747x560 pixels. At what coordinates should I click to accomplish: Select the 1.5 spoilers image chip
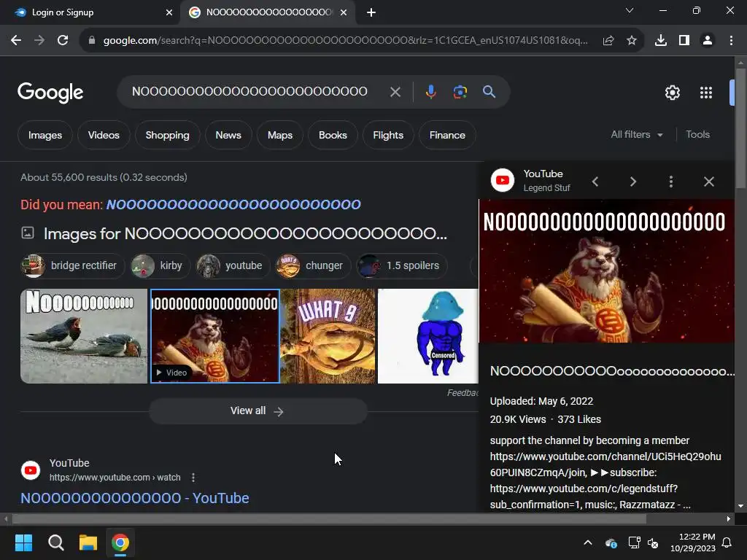[402, 265]
